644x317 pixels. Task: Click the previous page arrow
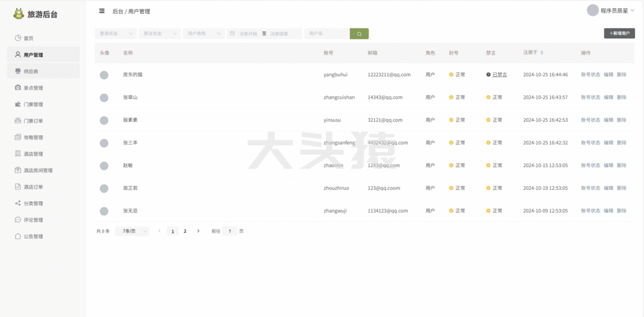159,231
